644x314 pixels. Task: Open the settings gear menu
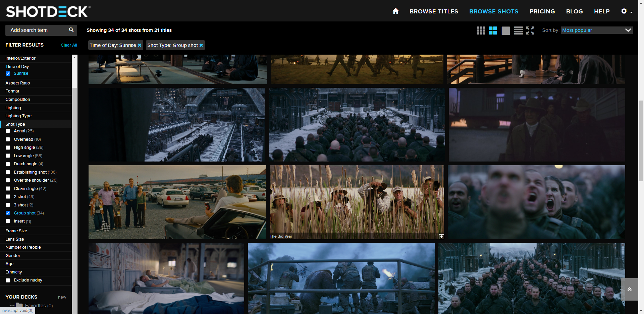[x=627, y=11]
